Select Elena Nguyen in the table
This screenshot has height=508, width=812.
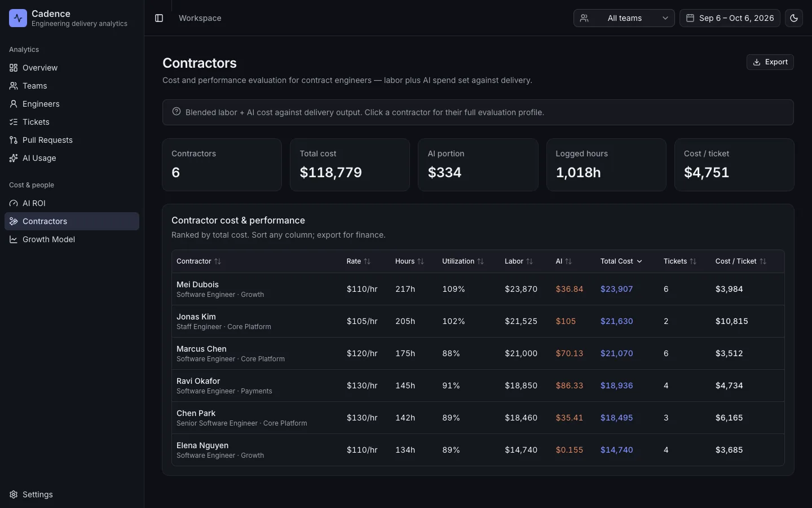pyautogui.click(x=478, y=450)
